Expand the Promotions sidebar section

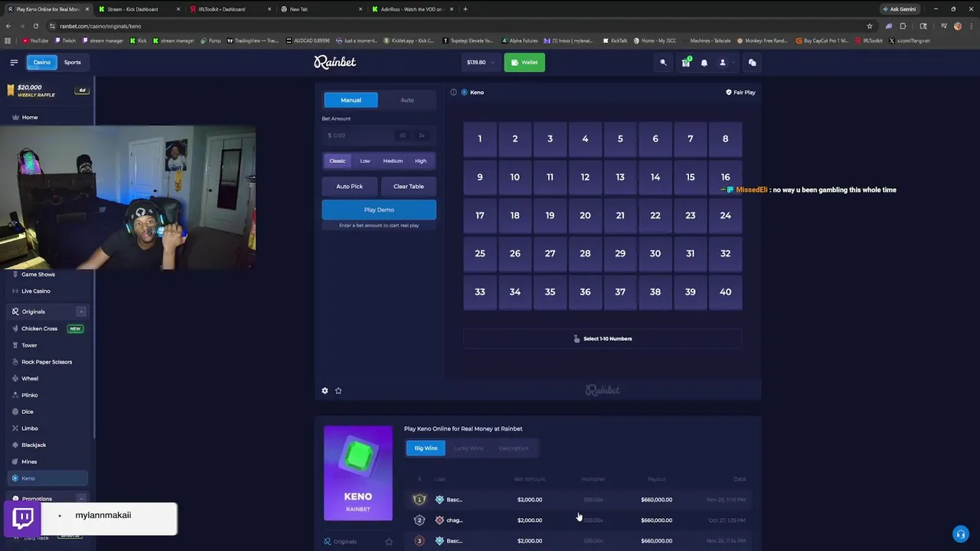(x=81, y=498)
